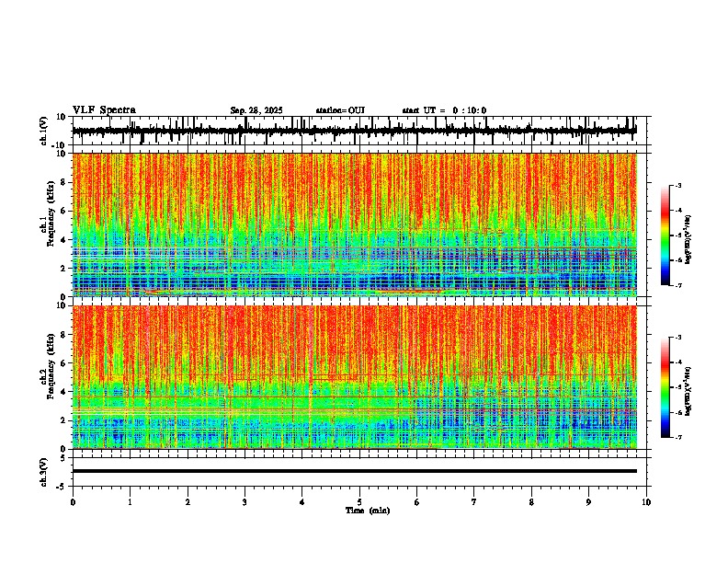Click the ch.2 spectrogram 8 kHz tick label
Image resolution: width=728 pixels, height=563 pixels.
click(x=64, y=335)
